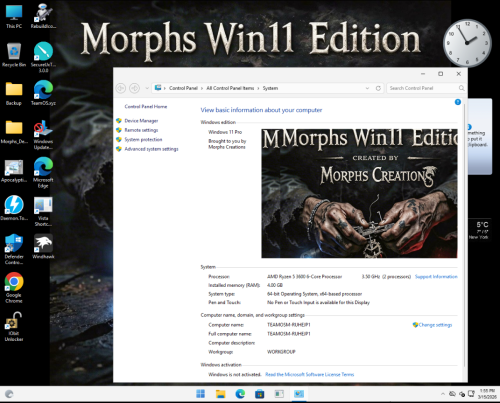Viewport: 500px width, 403px height.
Task: Click the blue help question mark icon
Action: pos(458,102)
